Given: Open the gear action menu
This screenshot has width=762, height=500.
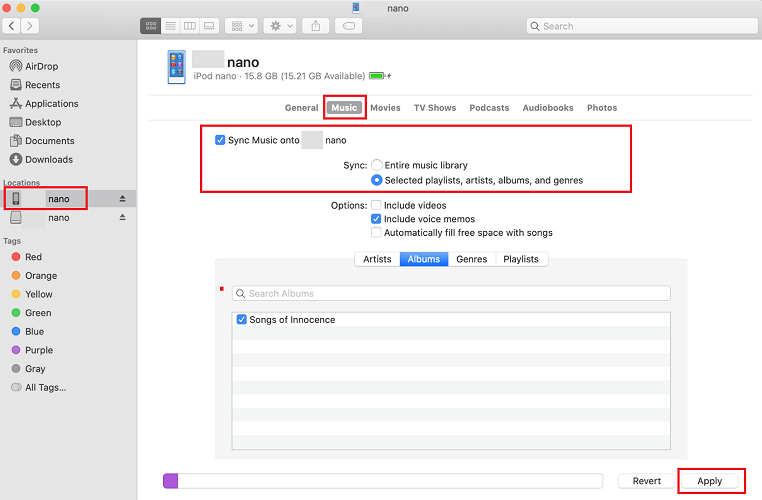Looking at the screenshot, I should tap(280, 26).
